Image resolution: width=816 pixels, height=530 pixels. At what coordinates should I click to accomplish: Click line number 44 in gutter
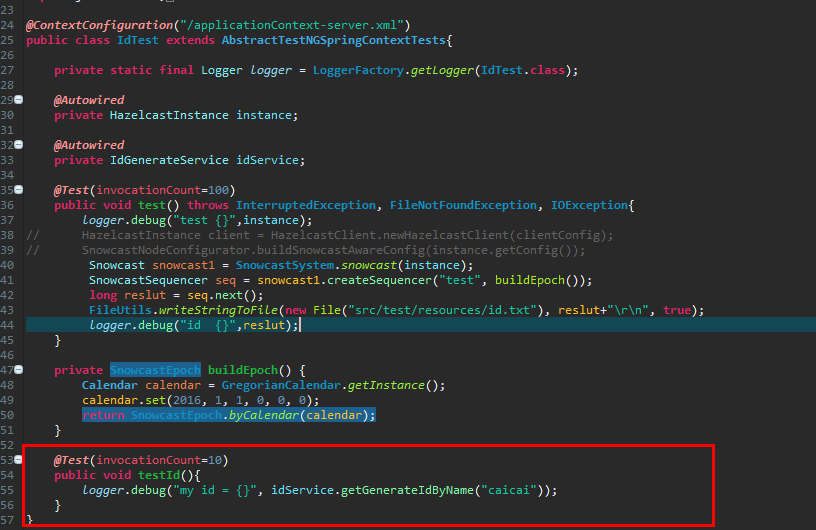[7, 325]
